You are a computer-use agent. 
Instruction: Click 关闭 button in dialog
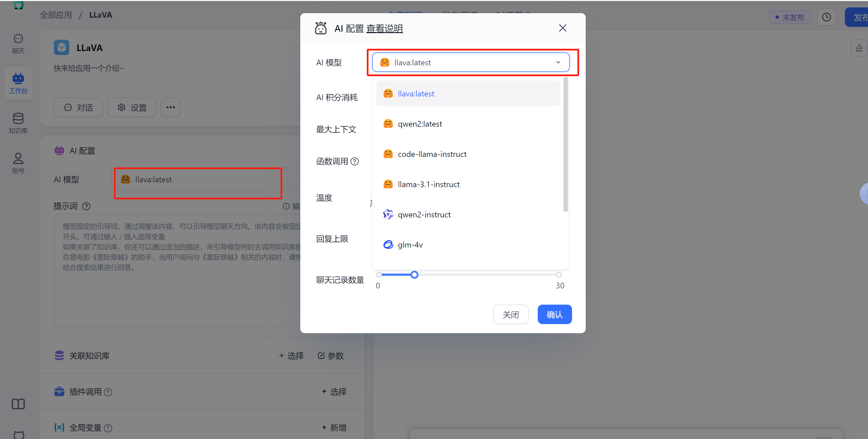pos(510,314)
